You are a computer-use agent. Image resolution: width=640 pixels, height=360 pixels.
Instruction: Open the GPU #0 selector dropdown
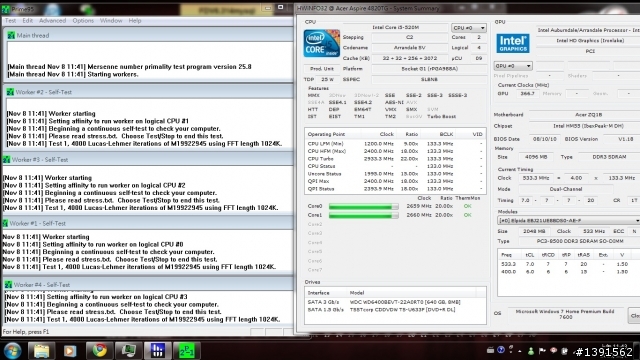click(x=513, y=66)
